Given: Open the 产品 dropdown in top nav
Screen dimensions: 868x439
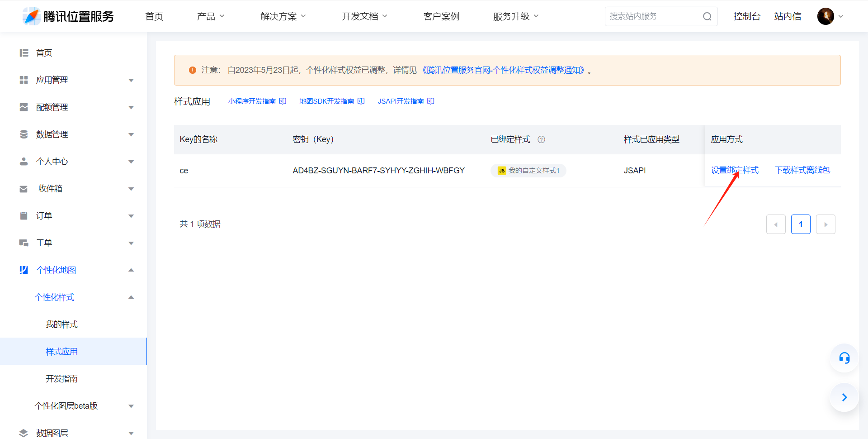Looking at the screenshot, I should [211, 16].
